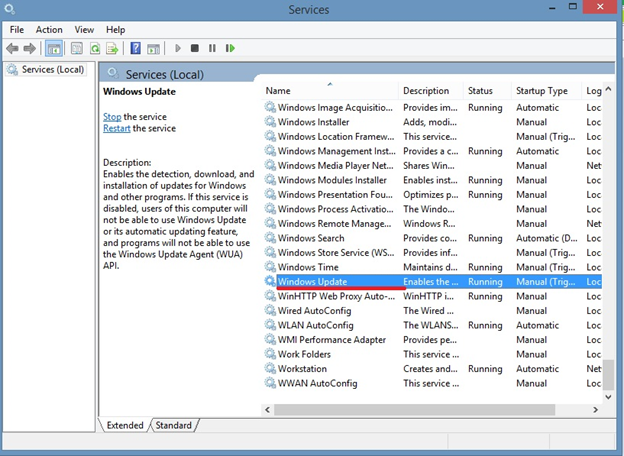Click the Restart Service icon
624x456 pixels.
point(230,49)
